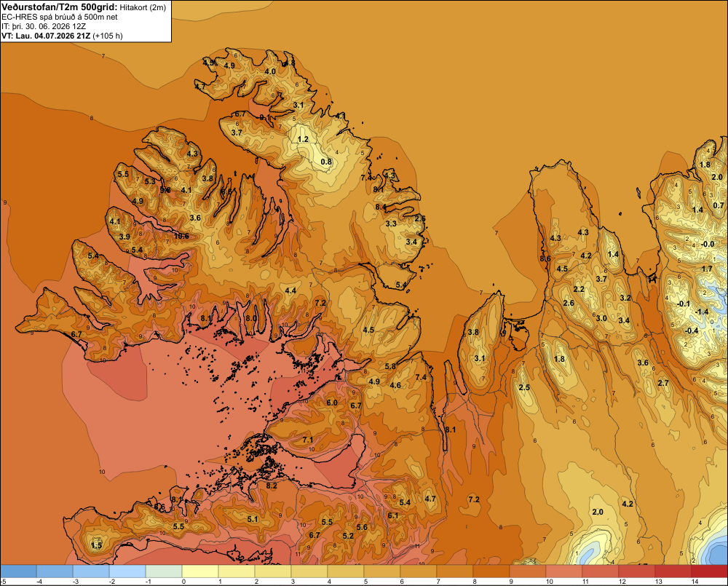
Task: Click the -1.4 temperature label over the glacier
Action: [x=702, y=312]
